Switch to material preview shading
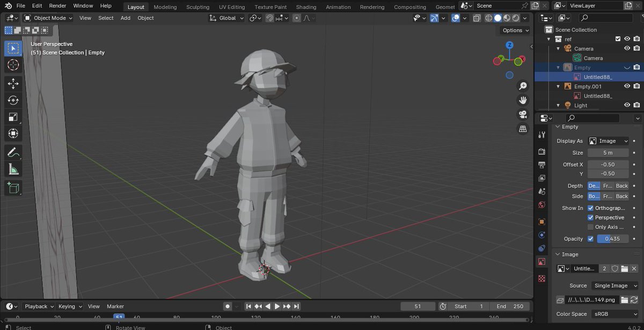 pyautogui.click(x=507, y=18)
